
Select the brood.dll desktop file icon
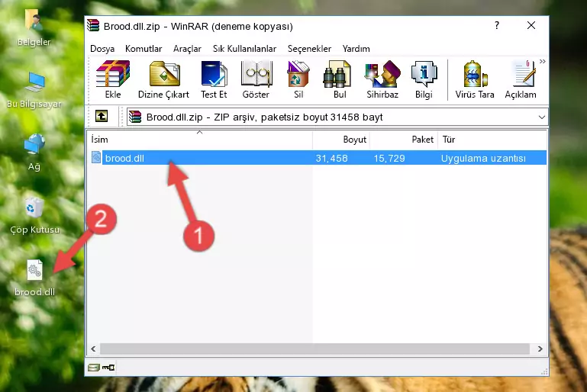(35, 278)
